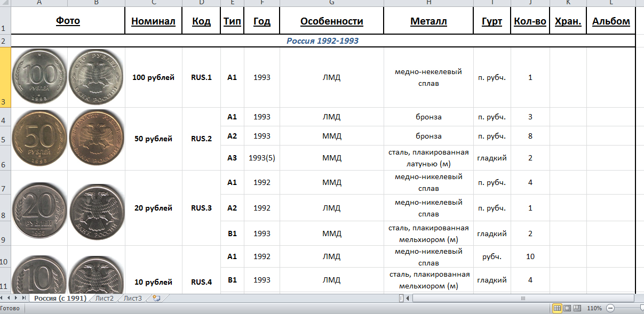Select the 50 rubles coin obverse photo
The image size is (644, 314).
pyautogui.click(x=39, y=138)
